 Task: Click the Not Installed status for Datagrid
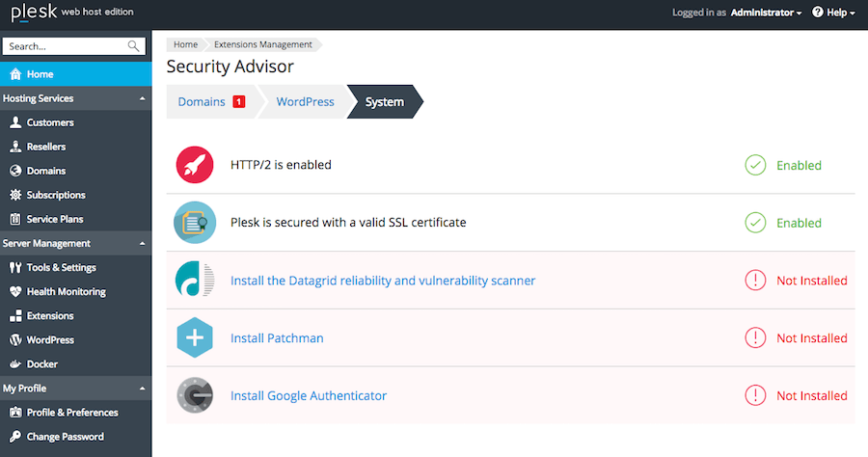811,281
